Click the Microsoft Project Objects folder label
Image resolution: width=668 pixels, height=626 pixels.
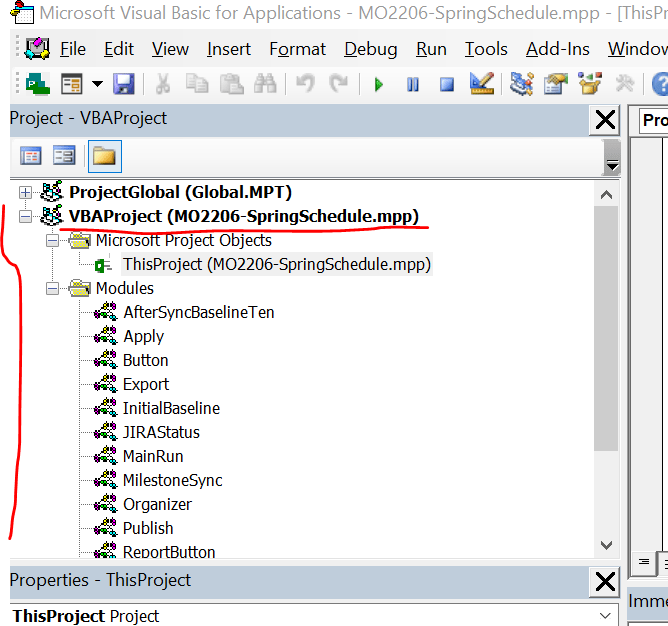click(x=184, y=240)
